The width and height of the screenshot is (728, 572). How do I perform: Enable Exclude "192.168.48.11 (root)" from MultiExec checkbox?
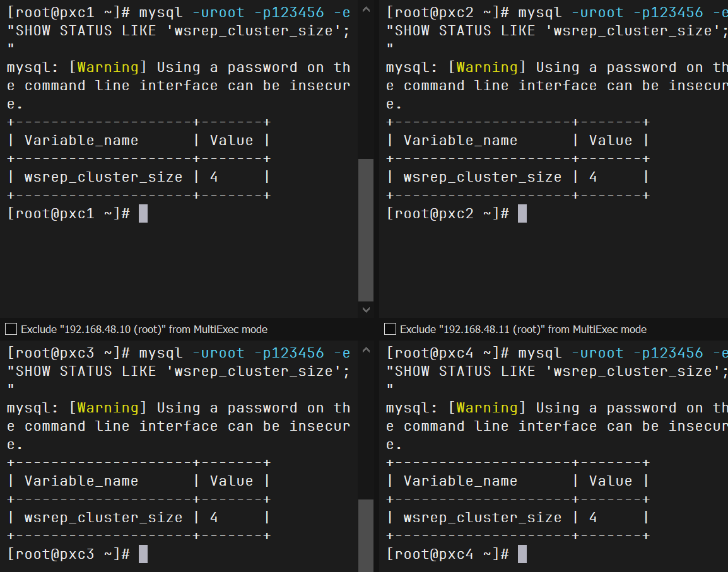(390, 329)
